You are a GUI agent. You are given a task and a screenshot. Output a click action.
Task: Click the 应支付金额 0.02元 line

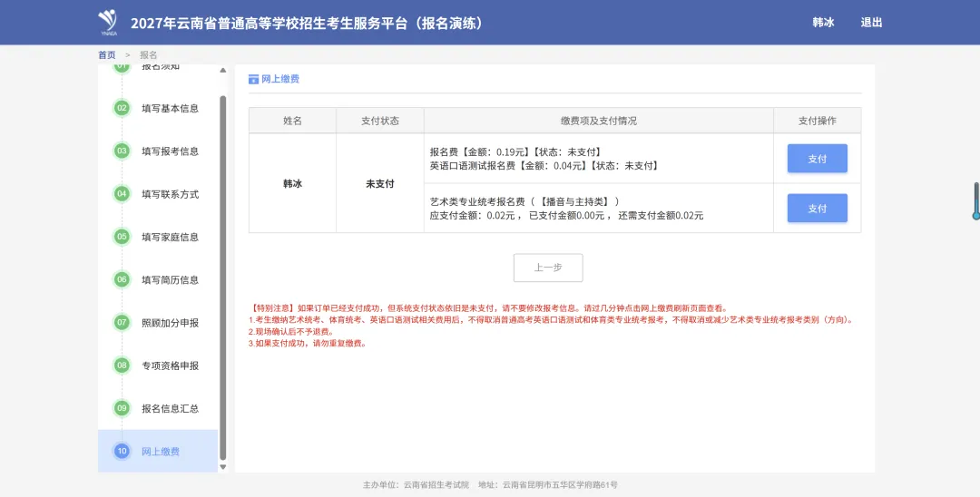point(567,216)
